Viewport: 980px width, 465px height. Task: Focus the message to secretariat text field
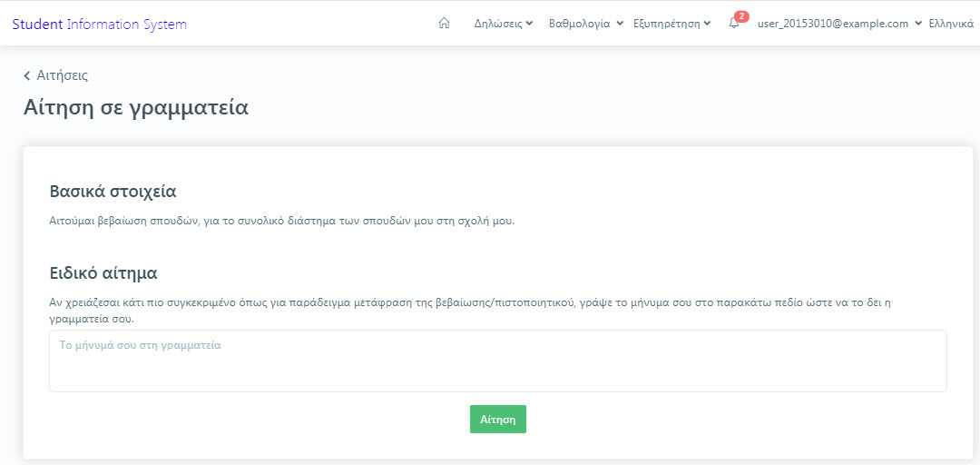click(x=498, y=361)
